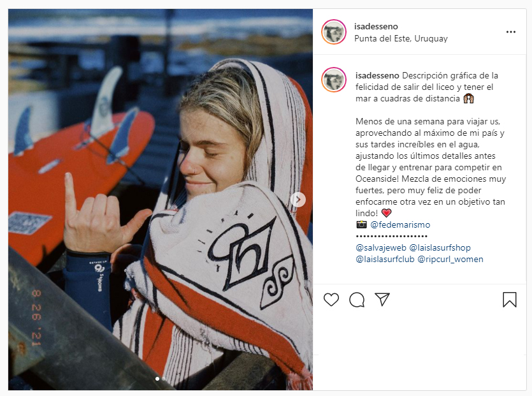Open comments with the speech bubble icon
532x396 pixels.
click(357, 300)
